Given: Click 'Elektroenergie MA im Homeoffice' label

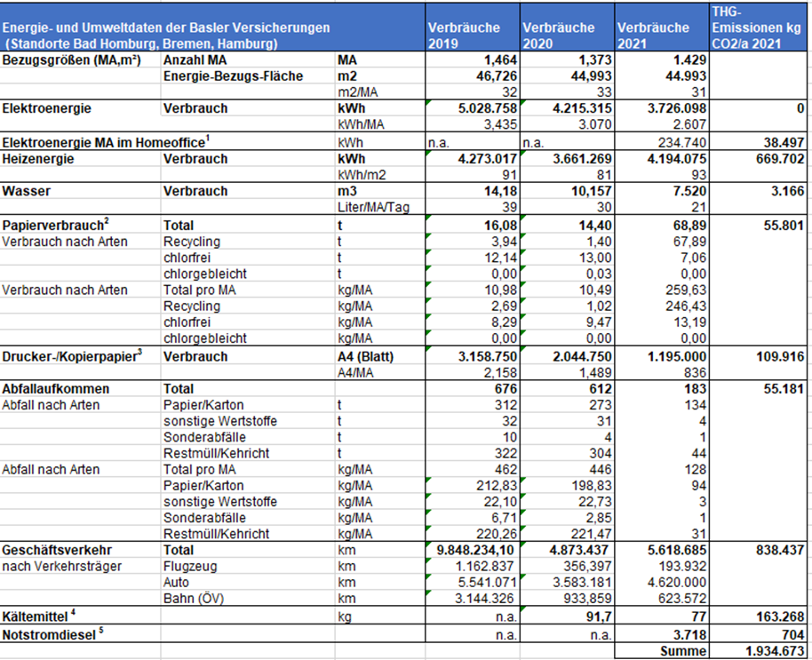Looking at the screenshot, I should [106, 142].
